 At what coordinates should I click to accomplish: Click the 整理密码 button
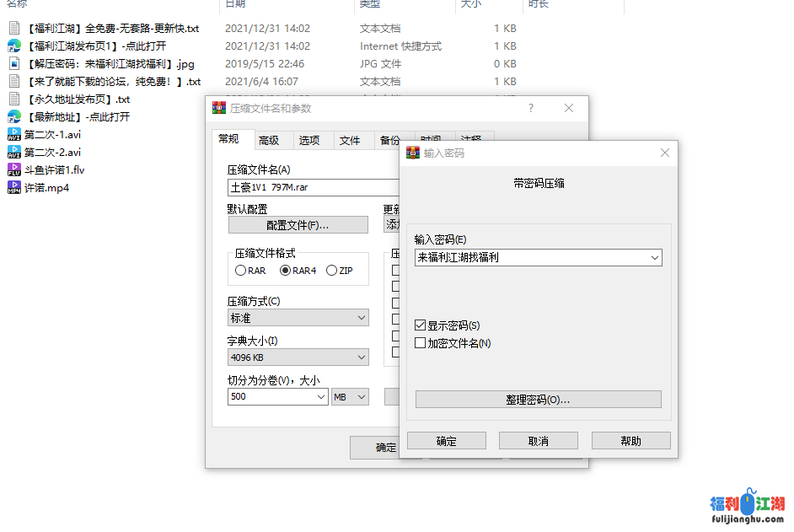pyautogui.click(x=538, y=400)
